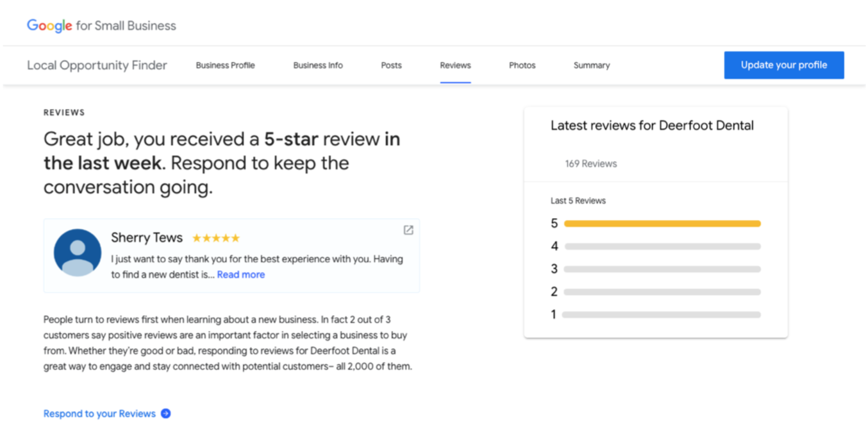This screenshot has width=868, height=445.
Task: Click Respond to your Reviews link
Action: click(99, 414)
